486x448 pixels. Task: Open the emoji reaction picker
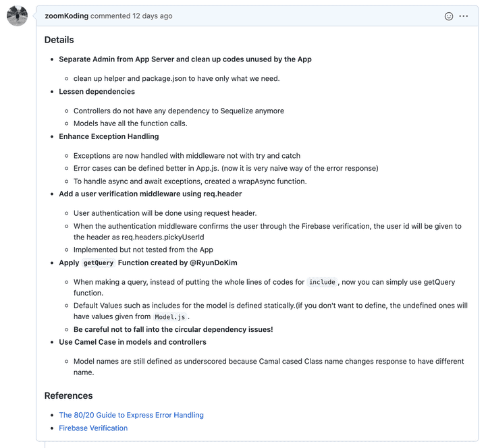tap(449, 16)
